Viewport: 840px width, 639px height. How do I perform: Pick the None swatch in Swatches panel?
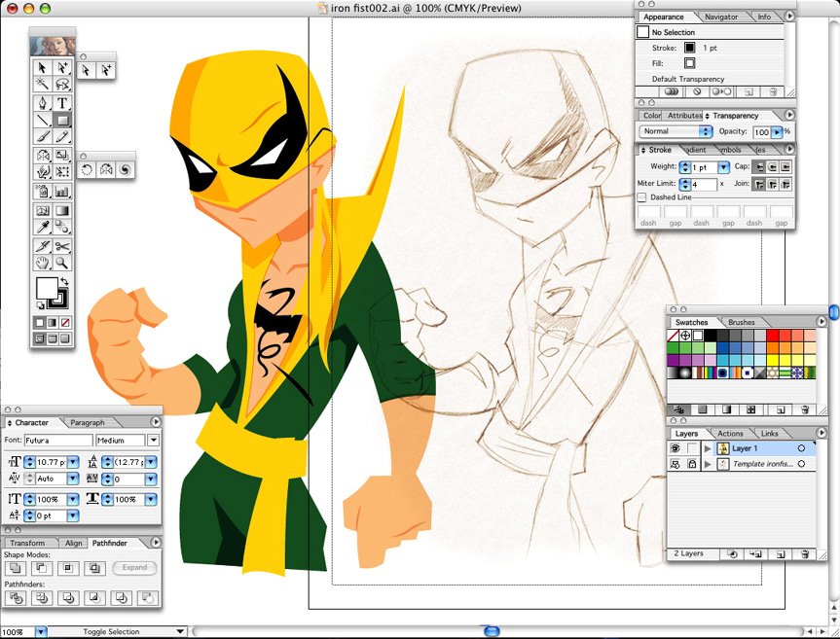[x=674, y=336]
